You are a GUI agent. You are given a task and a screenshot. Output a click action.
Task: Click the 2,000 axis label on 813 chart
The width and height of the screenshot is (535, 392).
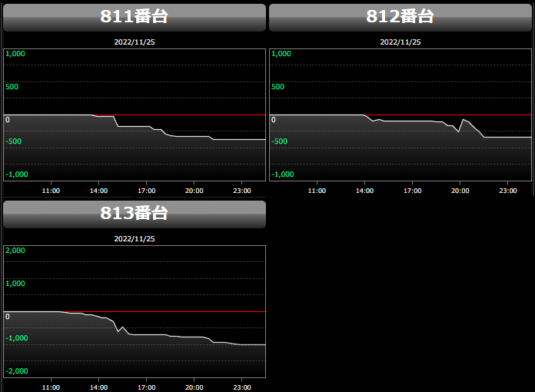[x=15, y=251]
